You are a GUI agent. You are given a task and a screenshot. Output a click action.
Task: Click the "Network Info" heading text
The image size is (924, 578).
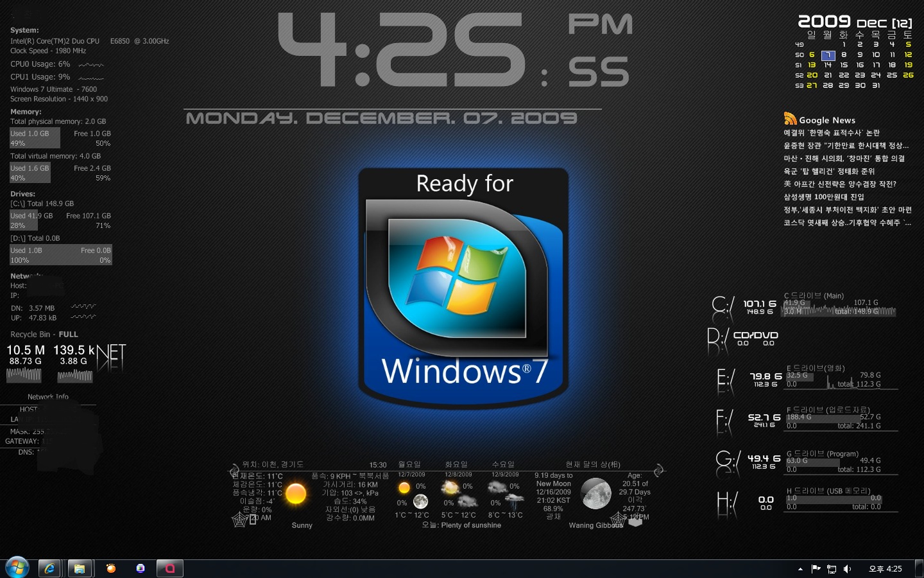(x=48, y=397)
